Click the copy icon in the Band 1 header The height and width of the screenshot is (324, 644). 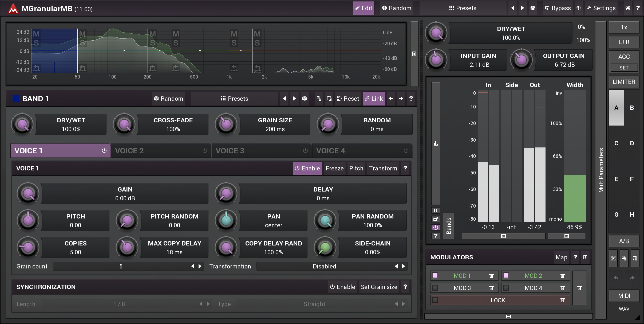point(319,99)
